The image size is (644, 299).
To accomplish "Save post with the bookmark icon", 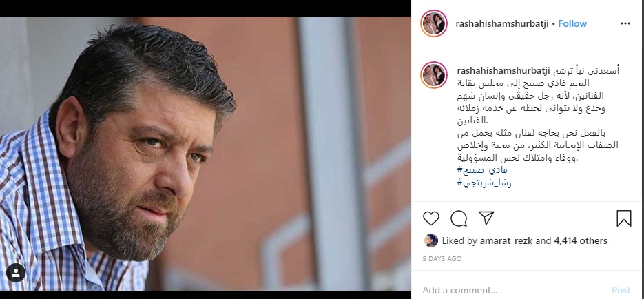I will point(623,218).
